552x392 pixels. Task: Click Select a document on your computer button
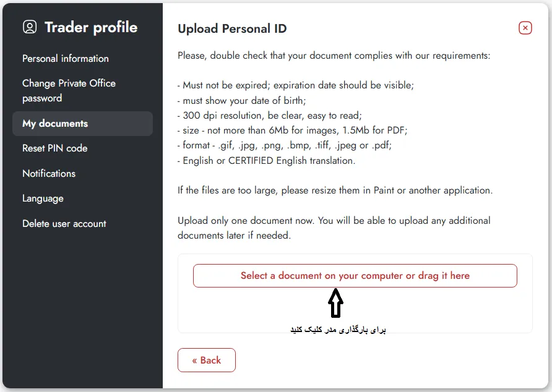coord(355,276)
